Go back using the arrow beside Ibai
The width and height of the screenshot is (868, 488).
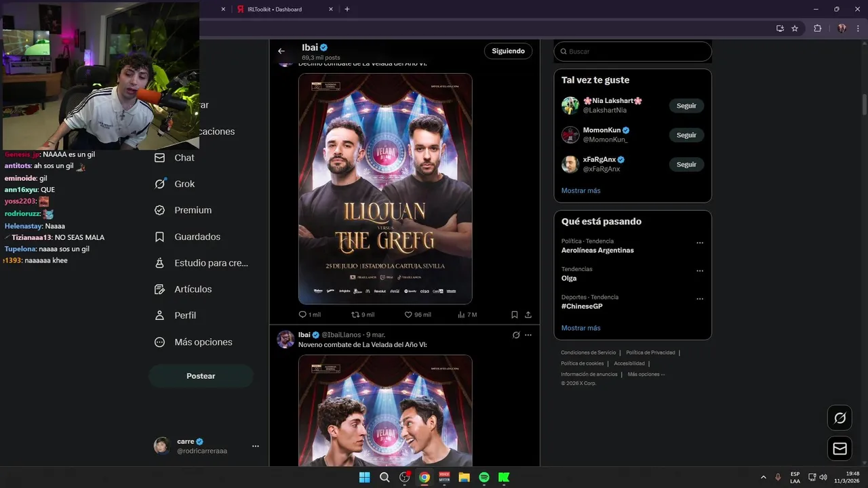pyautogui.click(x=281, y=51)
